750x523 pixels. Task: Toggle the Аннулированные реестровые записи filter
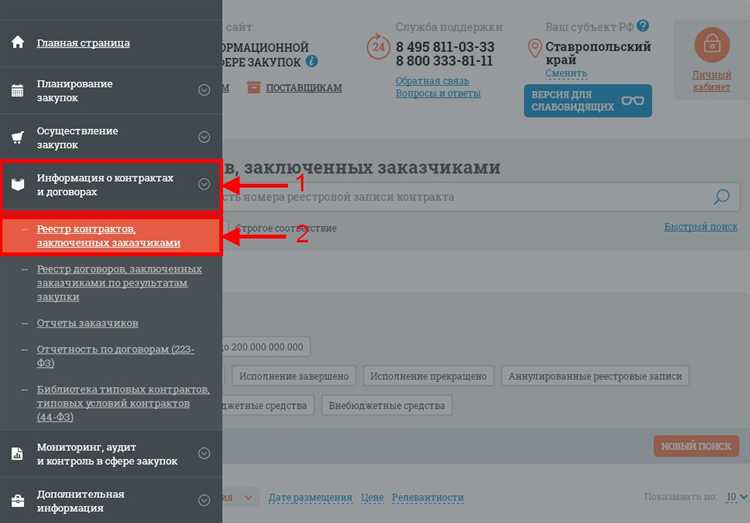point(595,376)
